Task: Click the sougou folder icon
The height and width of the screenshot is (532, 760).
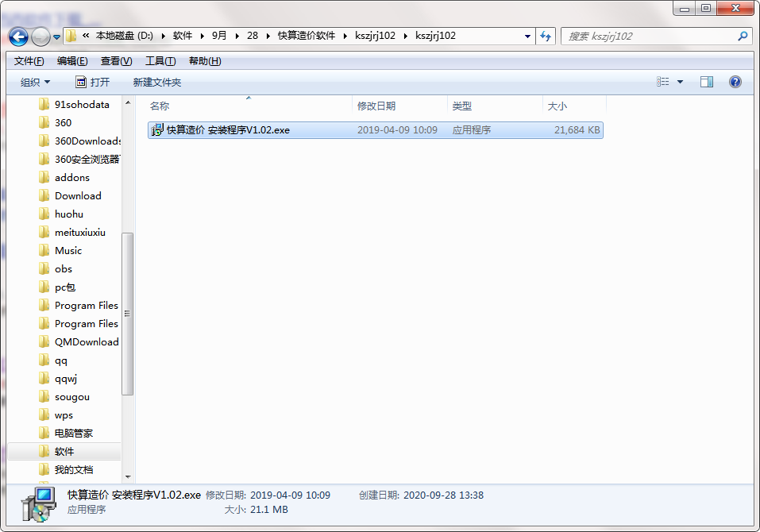Action: pyautogui.click(x=44, y=397)
